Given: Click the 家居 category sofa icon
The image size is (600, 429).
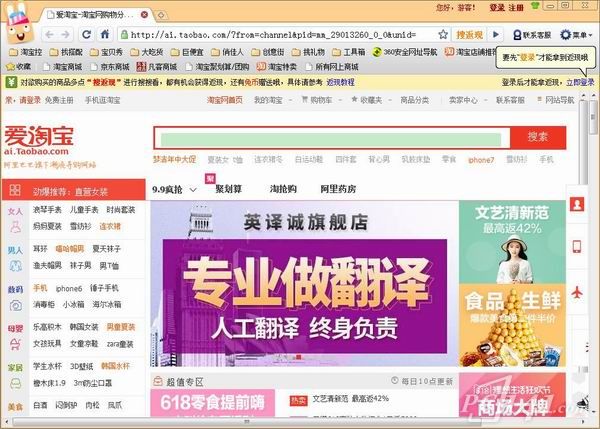Looking at the screenshot, I should pos(15,383).
